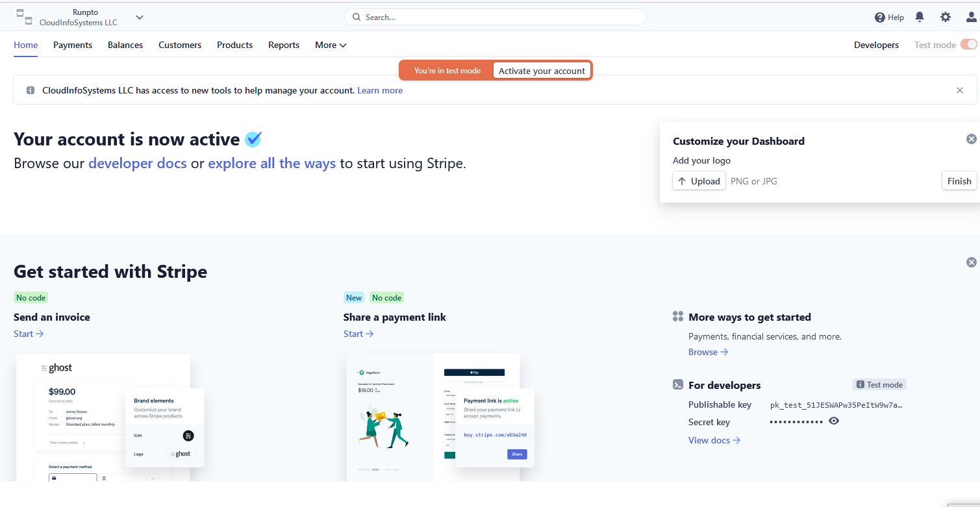980x507 pixels.
Task: Click the 'More ways to get started' grid icon
Action: pos(677,316)
